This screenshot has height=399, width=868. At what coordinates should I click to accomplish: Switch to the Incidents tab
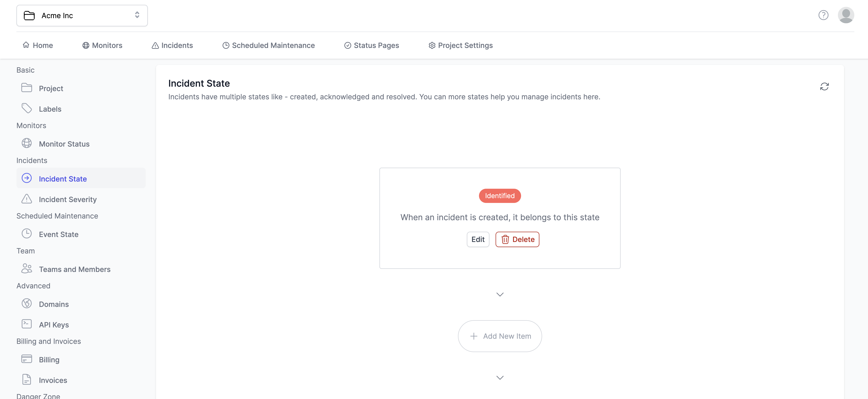(172, 45)
